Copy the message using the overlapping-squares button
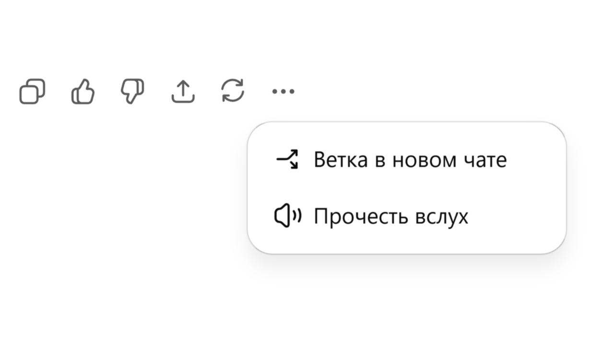The width and height of the screenshot is (614, 364). (32, 91)
